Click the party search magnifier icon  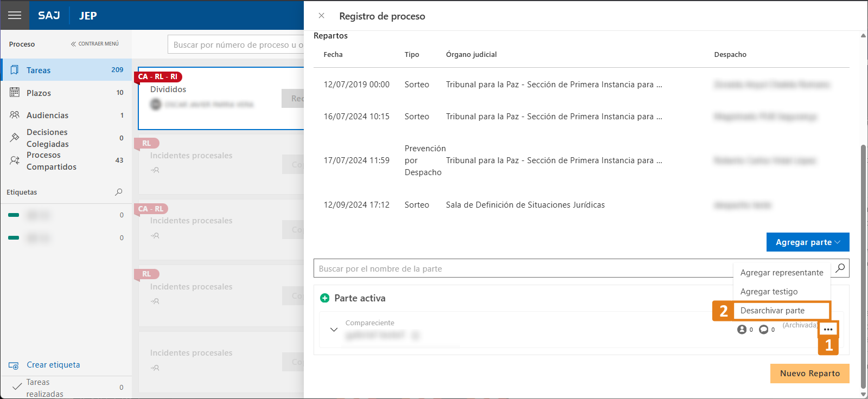tap(840, 268)
